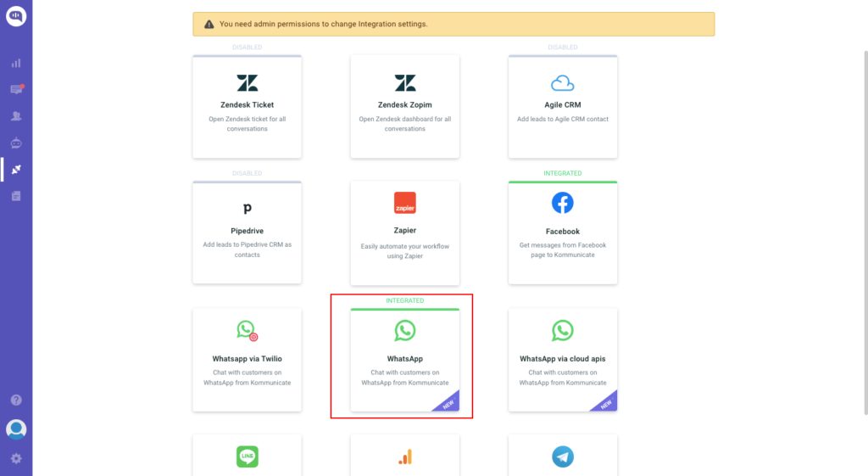Click DISABLED label above Pipedrive

[x=247, y=173]
